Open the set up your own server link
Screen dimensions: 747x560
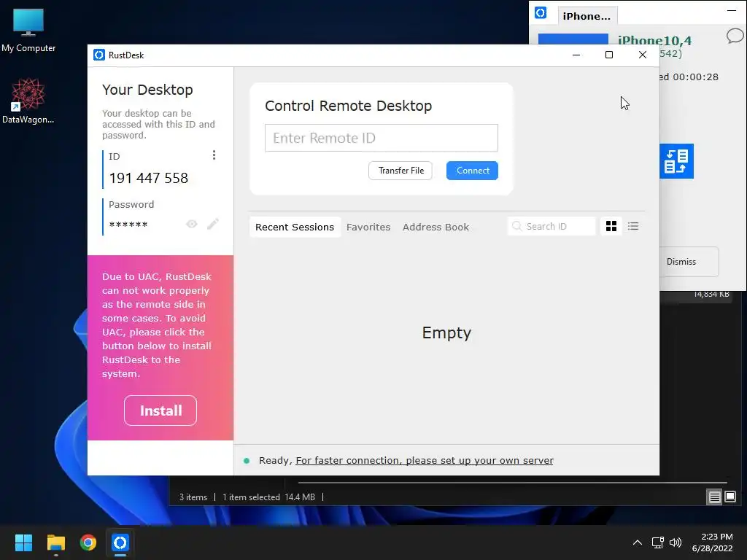425,461
